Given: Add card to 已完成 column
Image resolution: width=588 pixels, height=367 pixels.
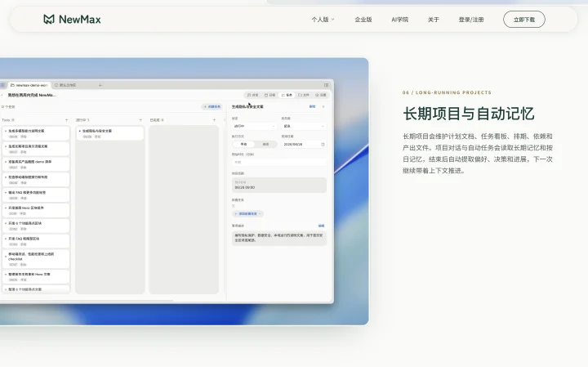Looking at the screenshot, I should (214, 120).
